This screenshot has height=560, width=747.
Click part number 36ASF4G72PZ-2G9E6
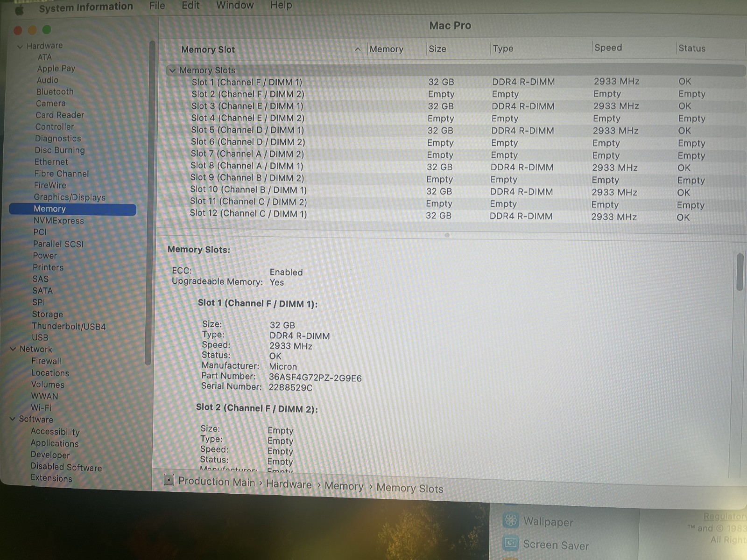pos(315,378)
